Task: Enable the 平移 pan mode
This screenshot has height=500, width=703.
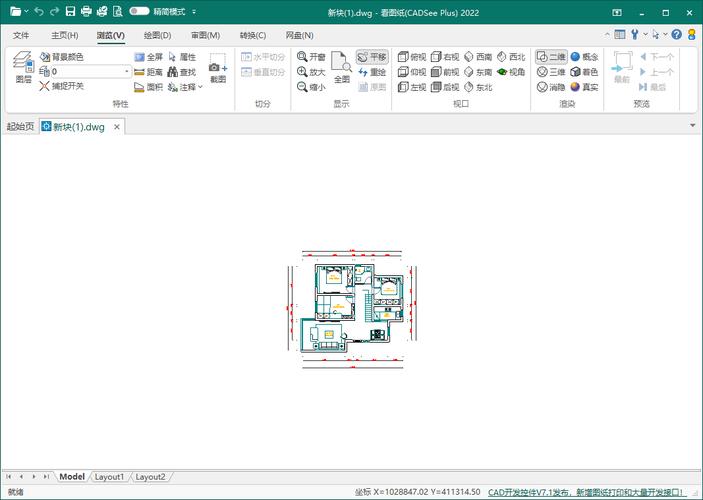Action: (371, 57)
